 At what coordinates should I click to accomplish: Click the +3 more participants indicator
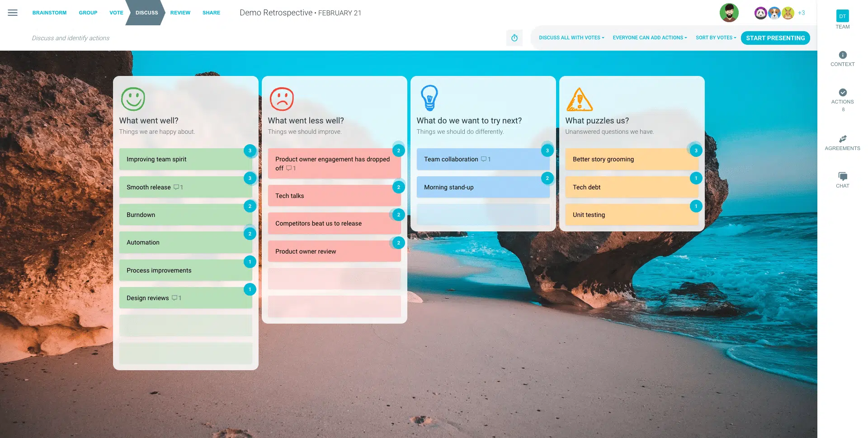[802, 13]
